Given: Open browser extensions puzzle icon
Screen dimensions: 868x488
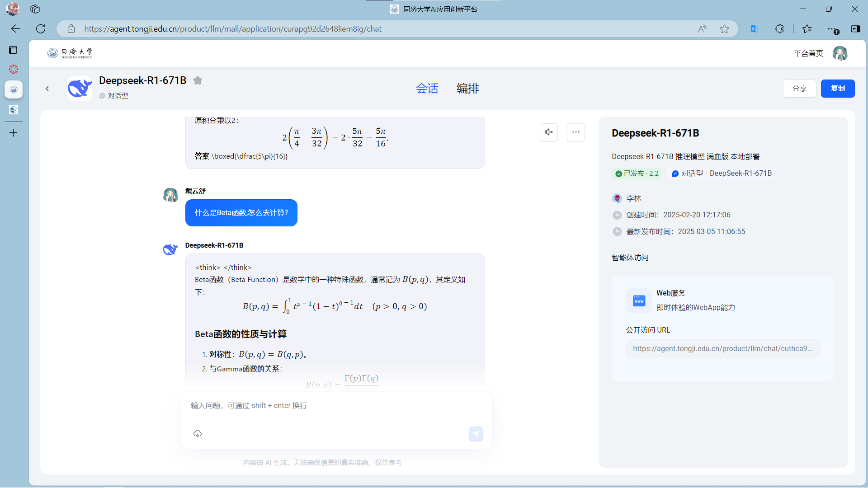Looking at the screenshot, I should coord(779,29).
